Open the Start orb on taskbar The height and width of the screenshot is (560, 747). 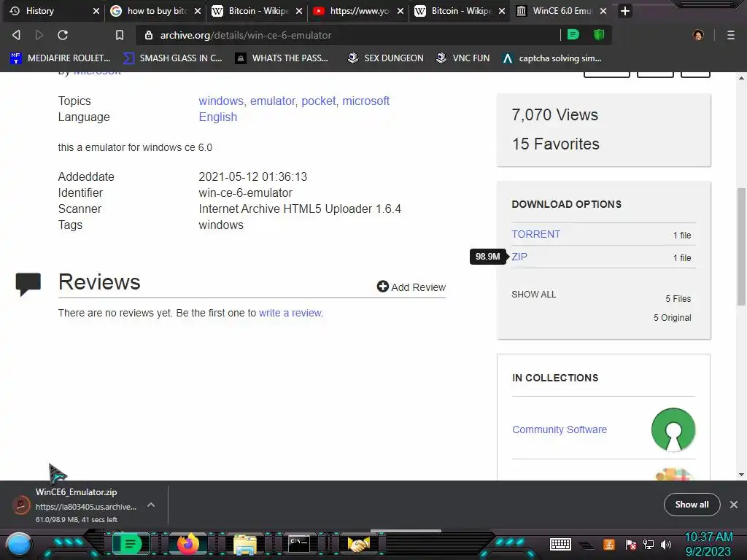[19, 544]
